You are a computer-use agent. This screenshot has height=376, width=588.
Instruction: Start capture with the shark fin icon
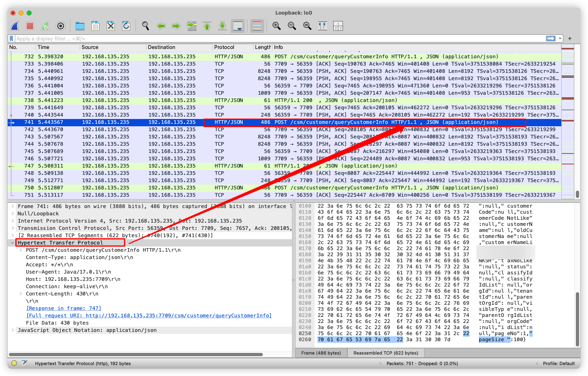[x=15, y=26]
